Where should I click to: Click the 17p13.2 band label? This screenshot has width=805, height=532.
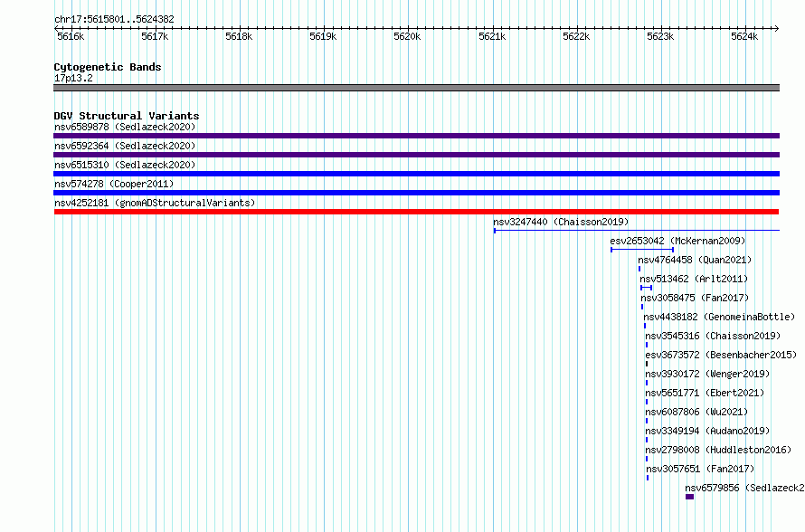pyautogui.click(x=73, y=78)
